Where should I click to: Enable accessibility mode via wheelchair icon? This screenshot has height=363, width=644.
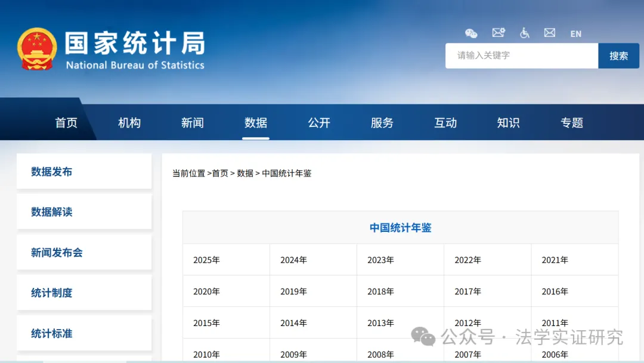[x=525, y=33]
